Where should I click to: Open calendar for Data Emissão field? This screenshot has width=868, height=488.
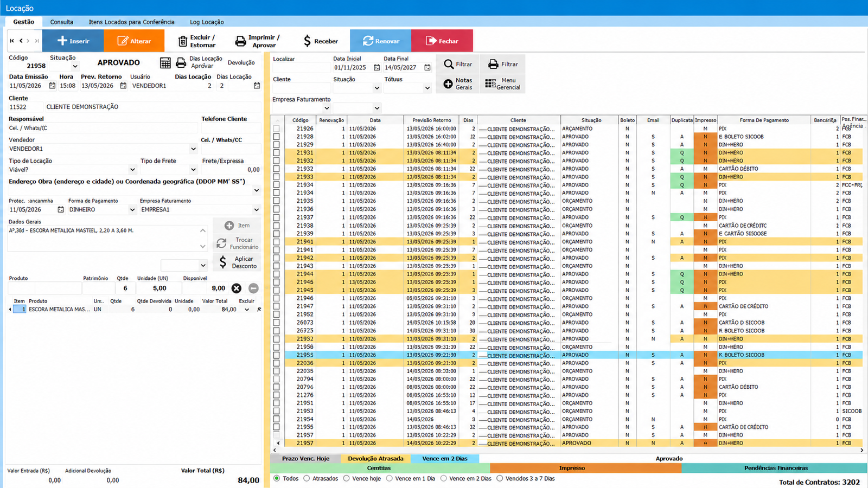[52, 86]
